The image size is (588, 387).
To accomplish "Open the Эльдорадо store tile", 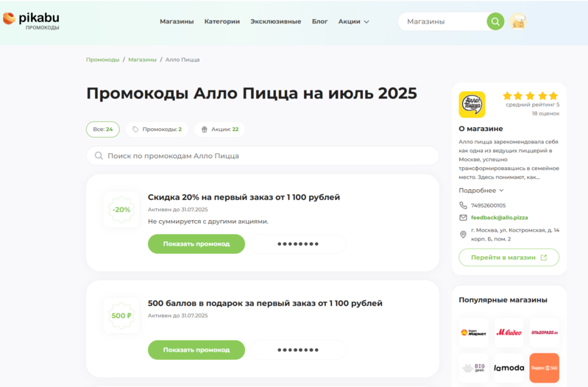I will pos(544,333).
